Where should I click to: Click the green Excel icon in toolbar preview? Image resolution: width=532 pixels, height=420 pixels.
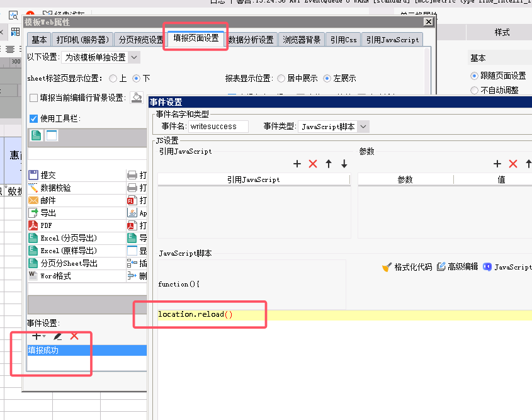tap(37, 135)
